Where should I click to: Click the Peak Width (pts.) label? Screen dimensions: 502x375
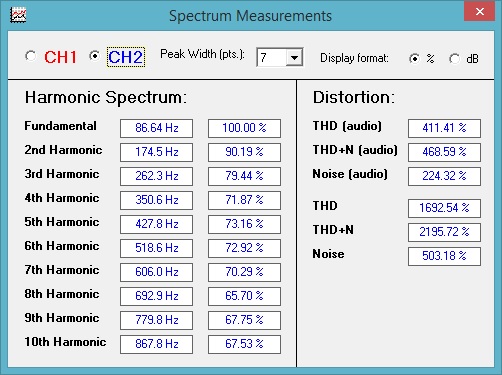(202, 54)
